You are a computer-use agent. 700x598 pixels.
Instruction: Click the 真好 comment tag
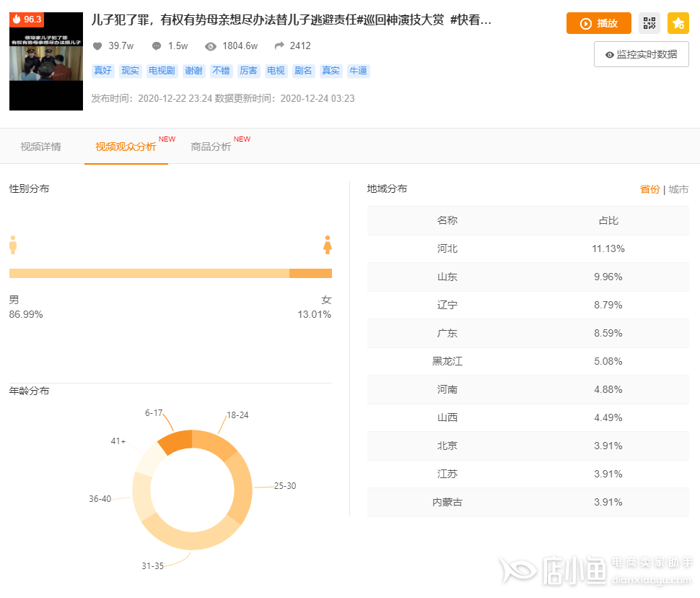point(102,70)
